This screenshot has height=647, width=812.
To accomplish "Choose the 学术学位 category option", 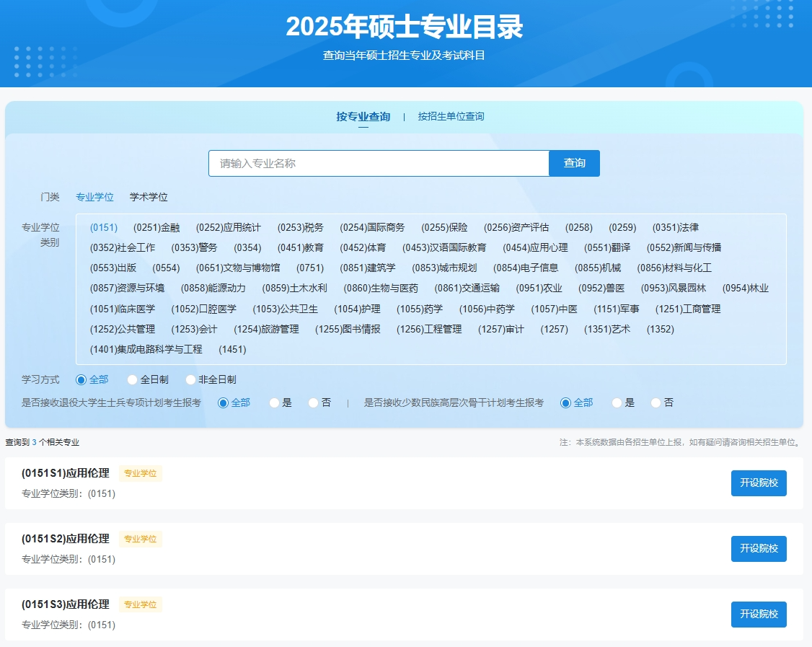I will coord(149,197).
